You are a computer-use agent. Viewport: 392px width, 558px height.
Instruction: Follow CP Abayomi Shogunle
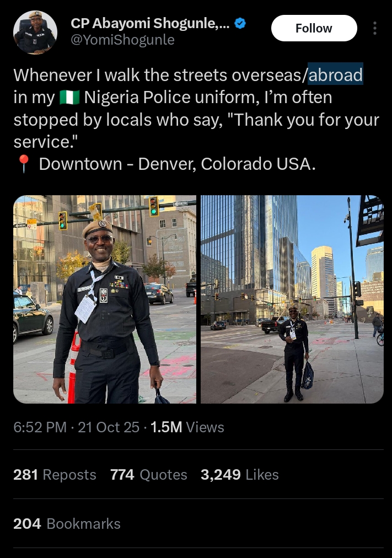point(314,28)
